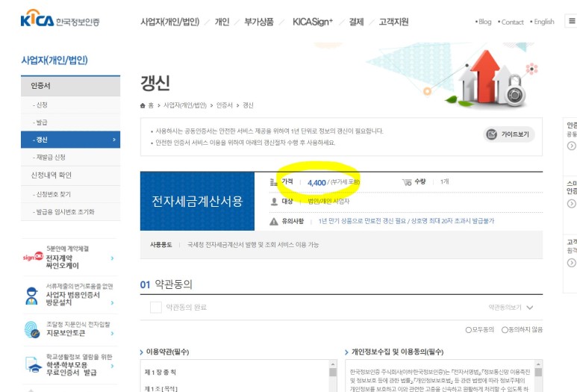Click arrow next to 학생·학부모용 무료인증서 발급
The image size is (577, 392).
tap(112, 366)
